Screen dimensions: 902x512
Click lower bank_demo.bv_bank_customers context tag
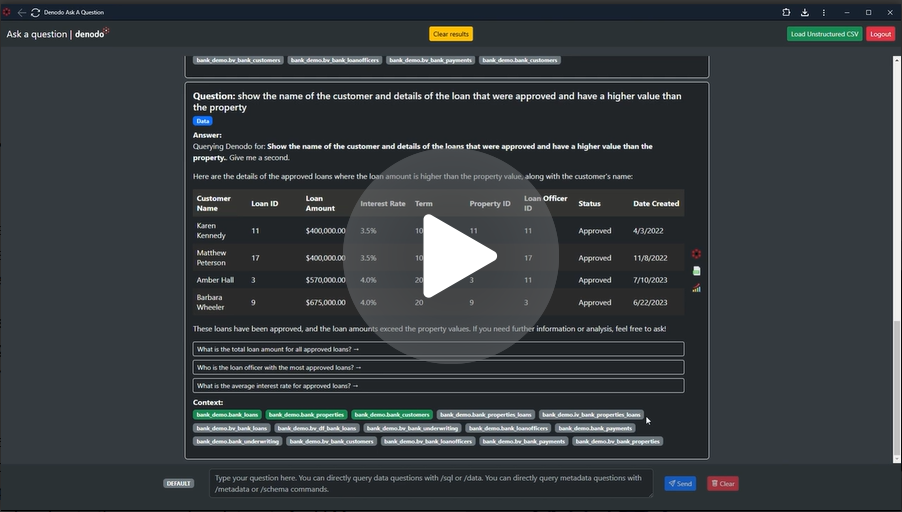(x=331, y=441)
